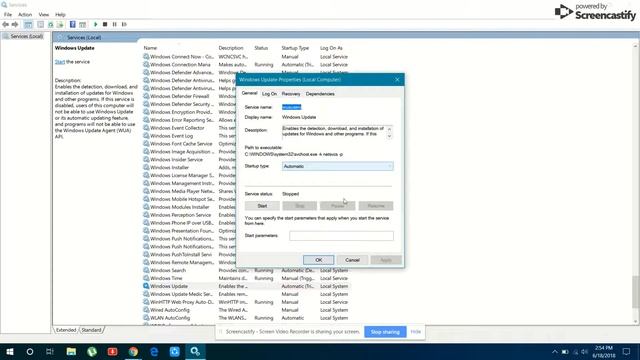This screenshot has width=640, height=360.
Task: Open the Action menu
Action: pyautogui.click(x=25, y=15)
